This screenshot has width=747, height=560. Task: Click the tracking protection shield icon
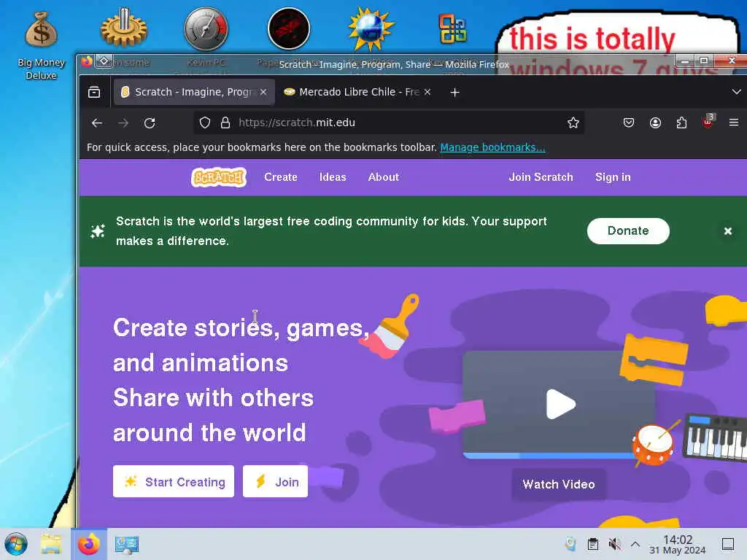point(205,122)
